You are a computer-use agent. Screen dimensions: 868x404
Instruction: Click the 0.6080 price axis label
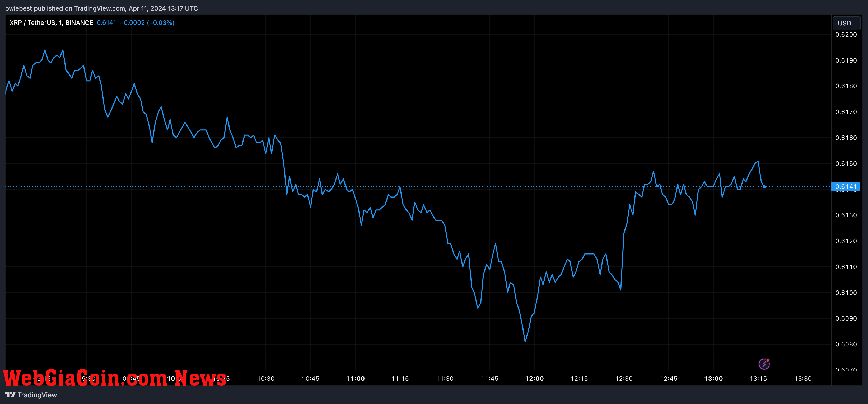click(x=846, y=344)
